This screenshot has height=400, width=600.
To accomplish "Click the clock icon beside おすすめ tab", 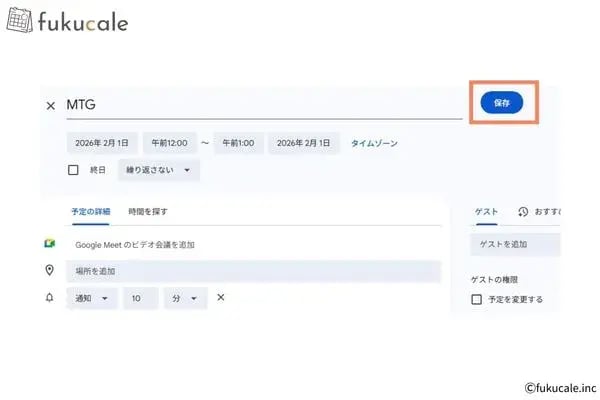I will [x=522, y=212].
